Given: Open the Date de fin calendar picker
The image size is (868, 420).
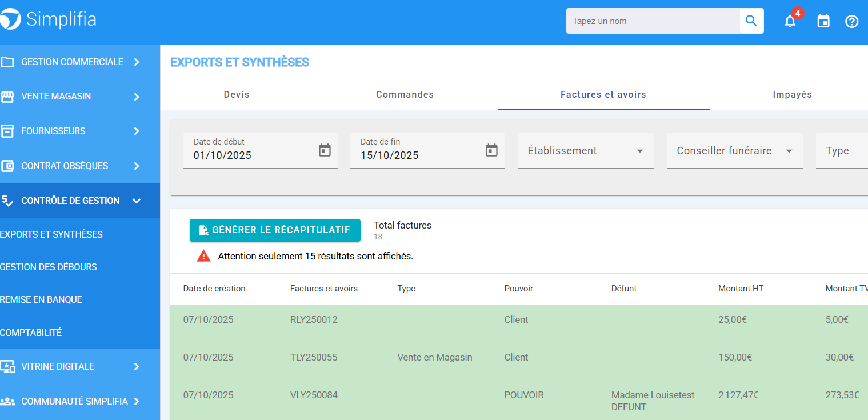Looking at the screenshot, I should pyautogui.click(x=491, y=150).
